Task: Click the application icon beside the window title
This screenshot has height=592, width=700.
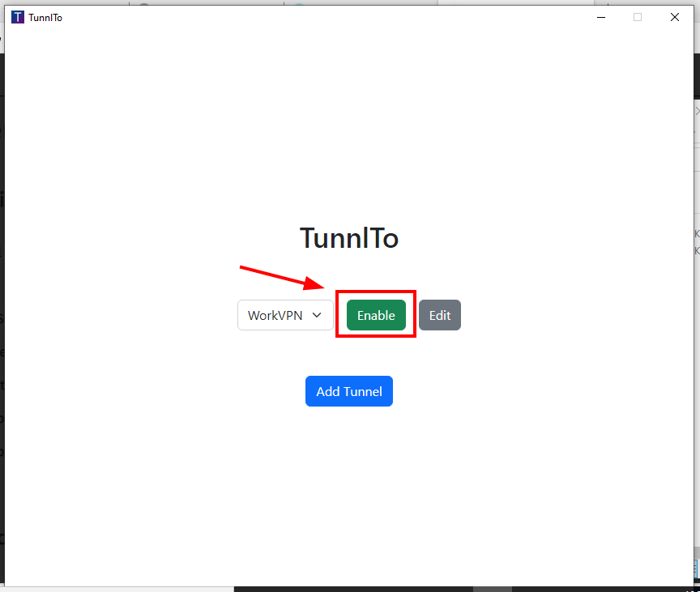Action: [x=17, y=17]
